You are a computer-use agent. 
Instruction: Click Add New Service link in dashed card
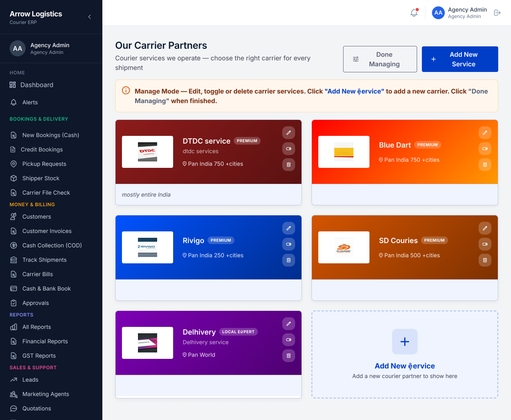pyautogui.click(x=405, y=366)
